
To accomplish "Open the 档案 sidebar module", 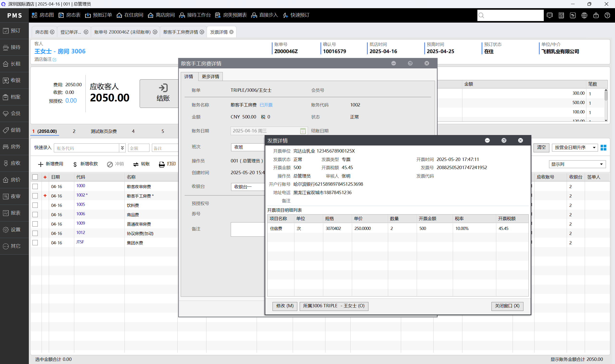I will pyautogui.click(x=14, y=97).
